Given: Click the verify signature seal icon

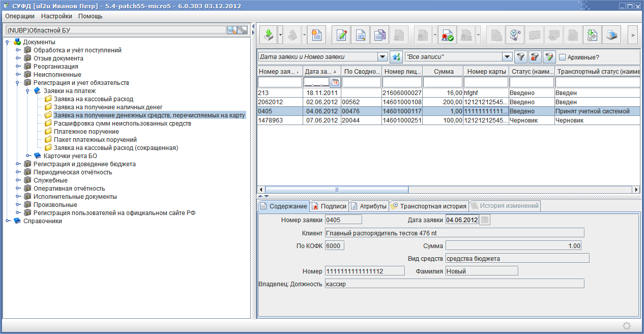Looking at the screenshot, I should click(447, 35).
